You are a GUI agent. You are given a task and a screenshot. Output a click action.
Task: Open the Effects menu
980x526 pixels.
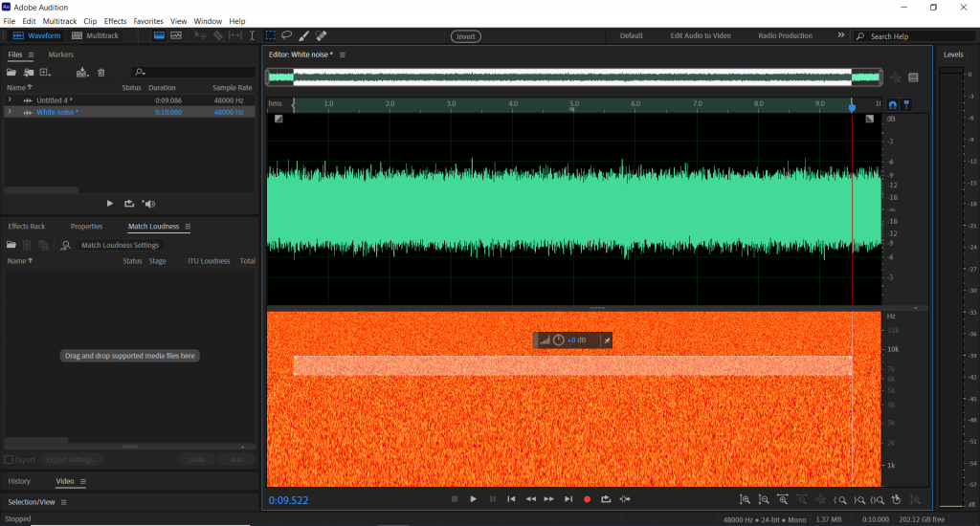coord(115,21)
